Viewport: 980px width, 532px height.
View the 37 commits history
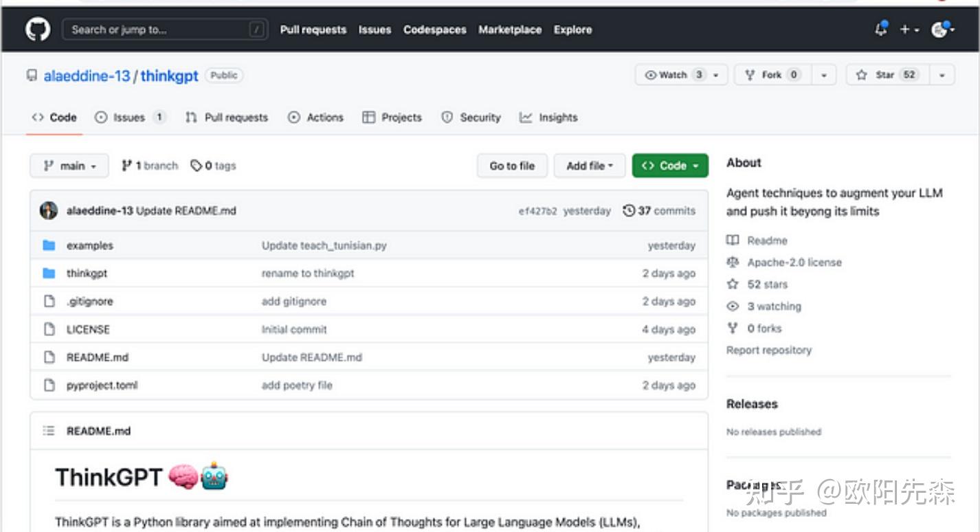pyautogui.click(x=659, y=211)
